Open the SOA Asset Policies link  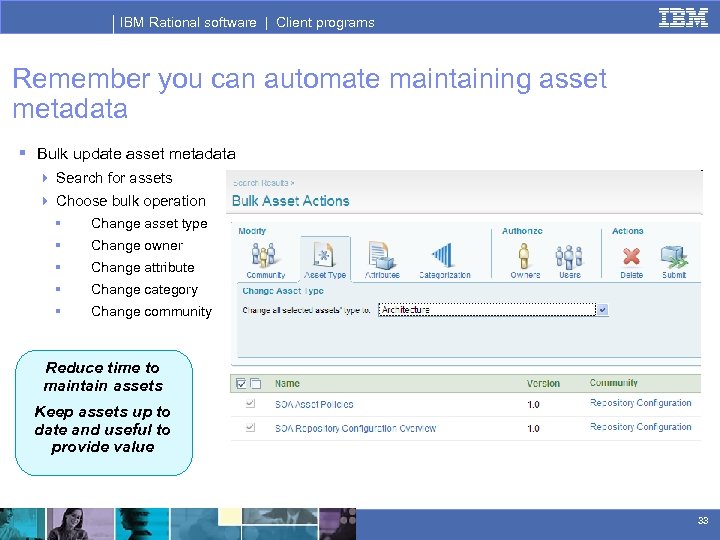coord(314,404)
